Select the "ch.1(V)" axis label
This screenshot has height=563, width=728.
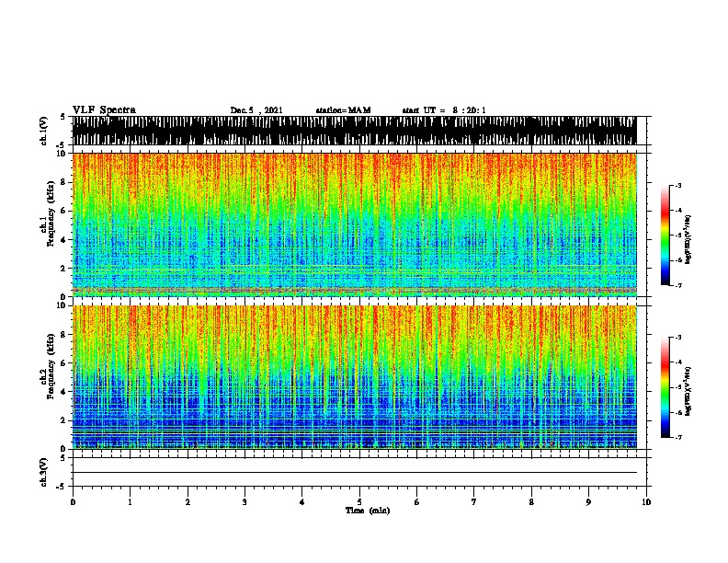click(44, 131)
